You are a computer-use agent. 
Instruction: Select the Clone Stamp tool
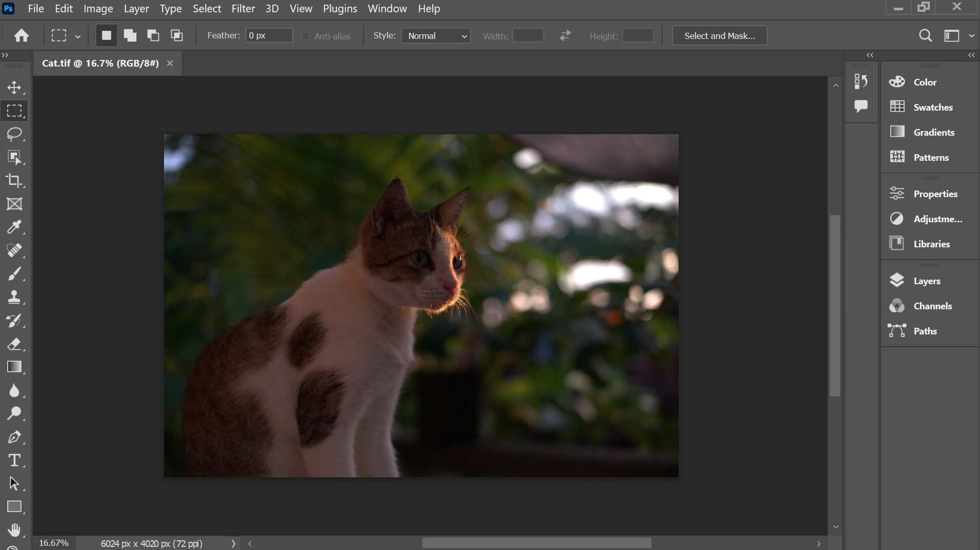click(x=14, y=297)
